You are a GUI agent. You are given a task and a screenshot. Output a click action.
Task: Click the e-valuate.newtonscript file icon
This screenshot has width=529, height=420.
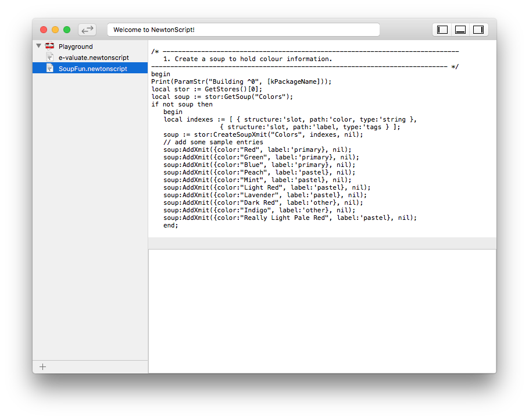tap(49, 57)
